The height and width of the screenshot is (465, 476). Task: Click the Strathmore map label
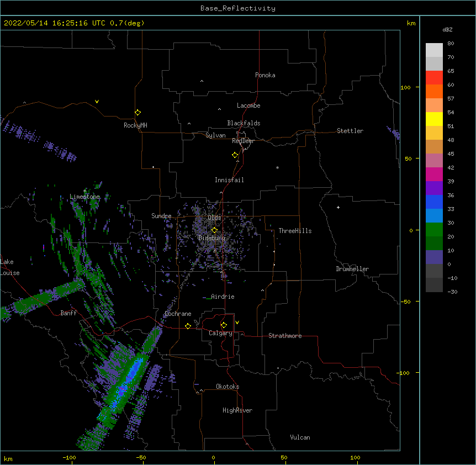click(x=285, y=336)
